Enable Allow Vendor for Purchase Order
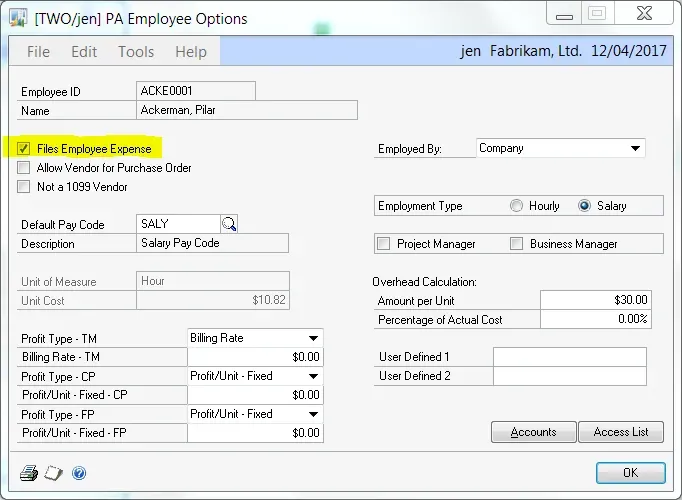The image size is (682, 500). click(x=24, y=168)
